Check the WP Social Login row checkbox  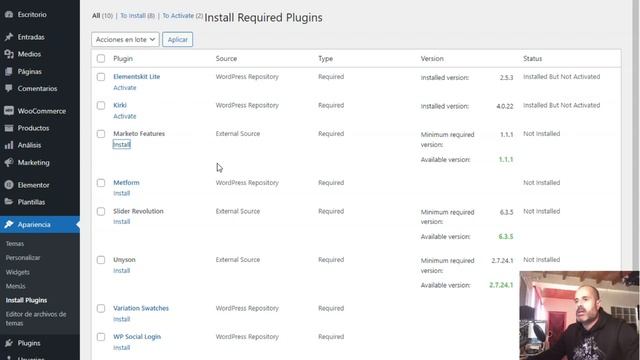[101, 337]
